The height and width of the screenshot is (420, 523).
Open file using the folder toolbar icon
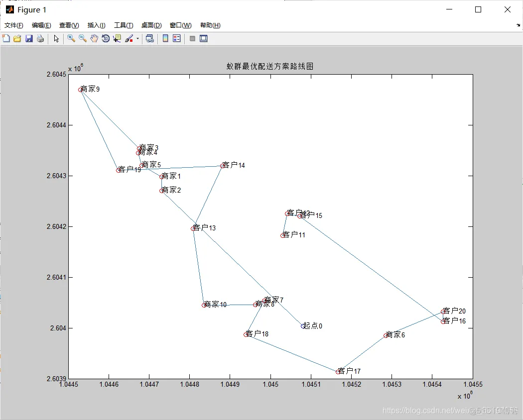17,38
